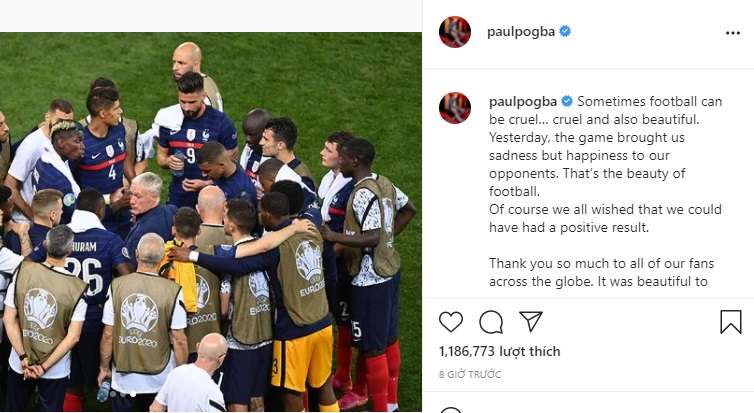Click the verified badge in the caption
The height and width of the screenshot is (413, 754).
(567, 101)
